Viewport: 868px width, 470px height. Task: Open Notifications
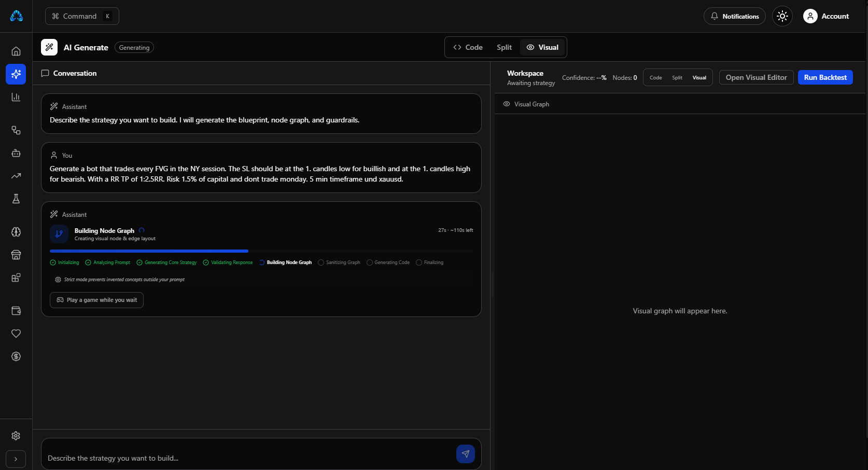(x=735, y=16)
